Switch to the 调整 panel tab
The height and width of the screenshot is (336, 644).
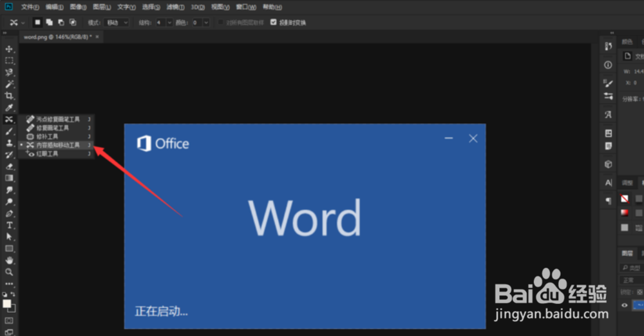[x=627, y=183]
